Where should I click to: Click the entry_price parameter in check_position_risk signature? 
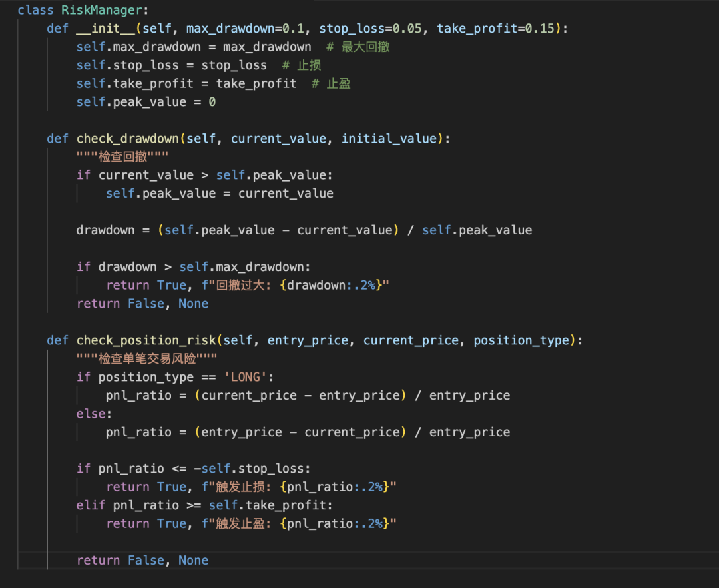pyautogui.click(x=308, y=340)
